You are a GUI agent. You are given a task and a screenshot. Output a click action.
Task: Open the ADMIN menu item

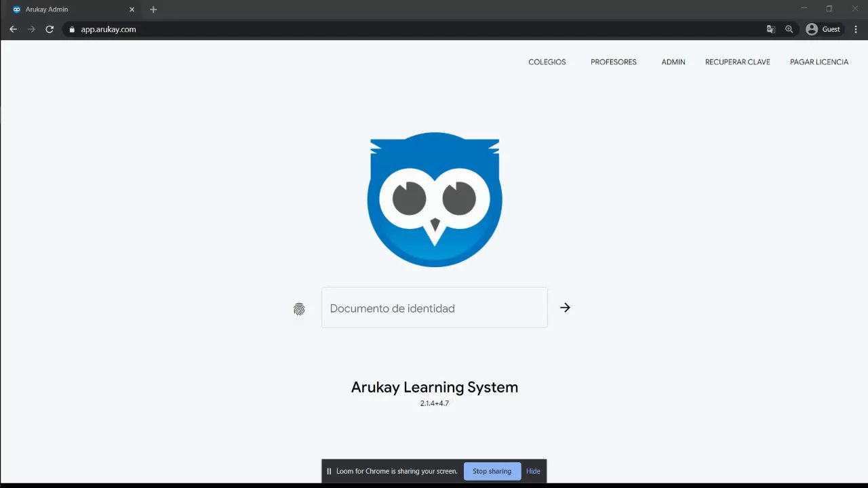point(673,62)
